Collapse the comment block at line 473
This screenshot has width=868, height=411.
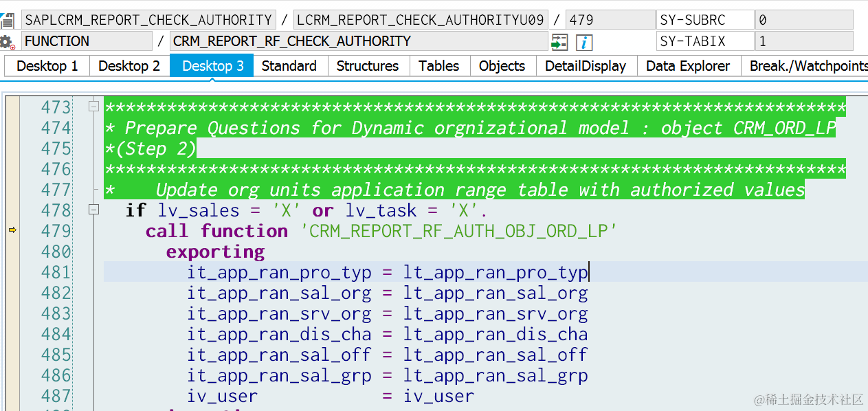click(93, 107)
